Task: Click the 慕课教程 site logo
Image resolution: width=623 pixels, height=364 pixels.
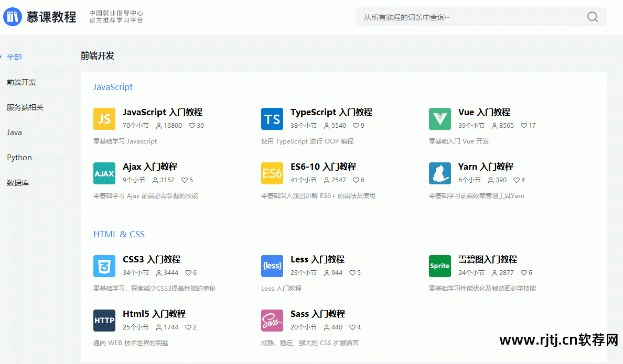Action: pyautogui.click(x=40, y=17)
